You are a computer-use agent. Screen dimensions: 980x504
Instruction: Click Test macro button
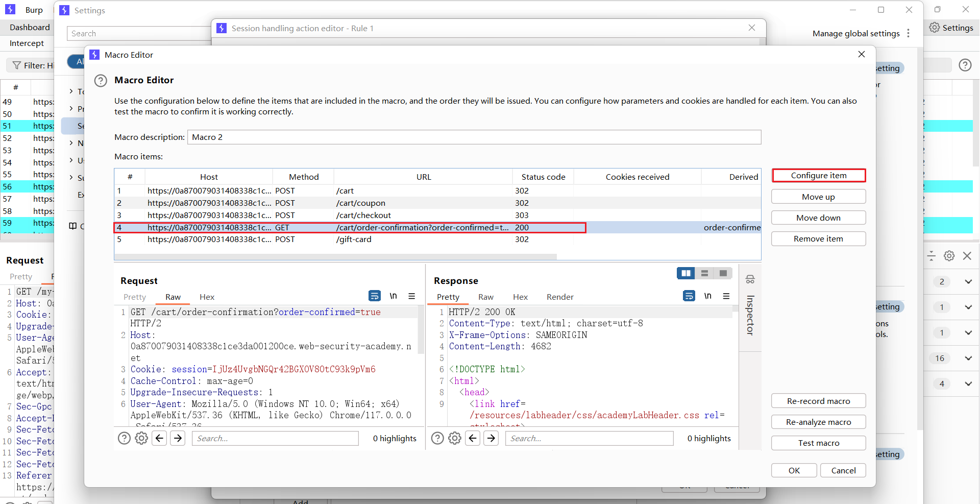point(818,443)
